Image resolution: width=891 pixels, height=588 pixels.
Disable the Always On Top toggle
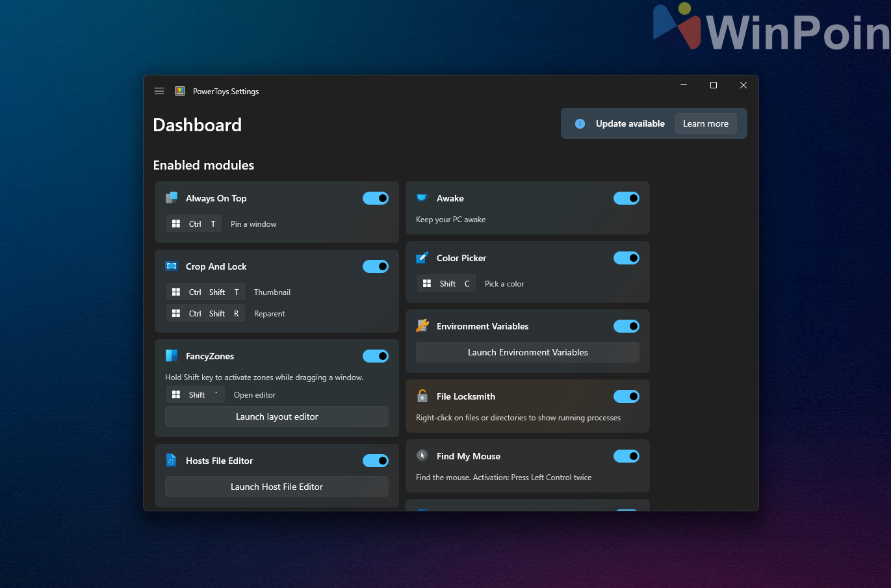tap(376, 198)
